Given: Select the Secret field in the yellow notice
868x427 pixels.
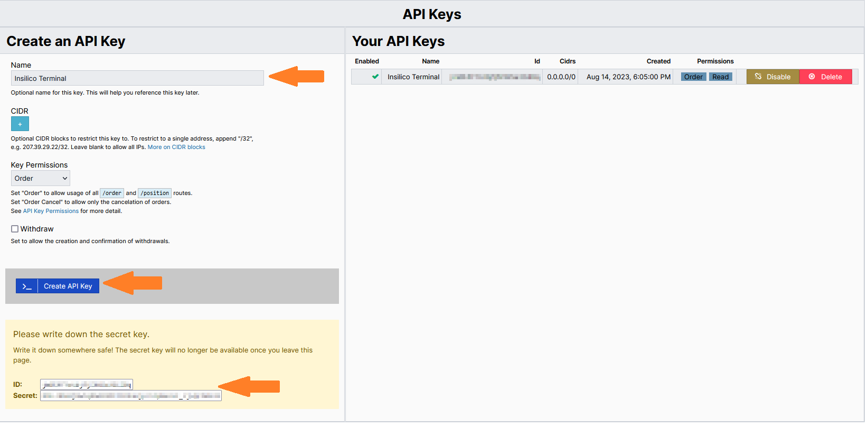Looking at the screenshot, I should pyautogui.click(x=131, y=396).
